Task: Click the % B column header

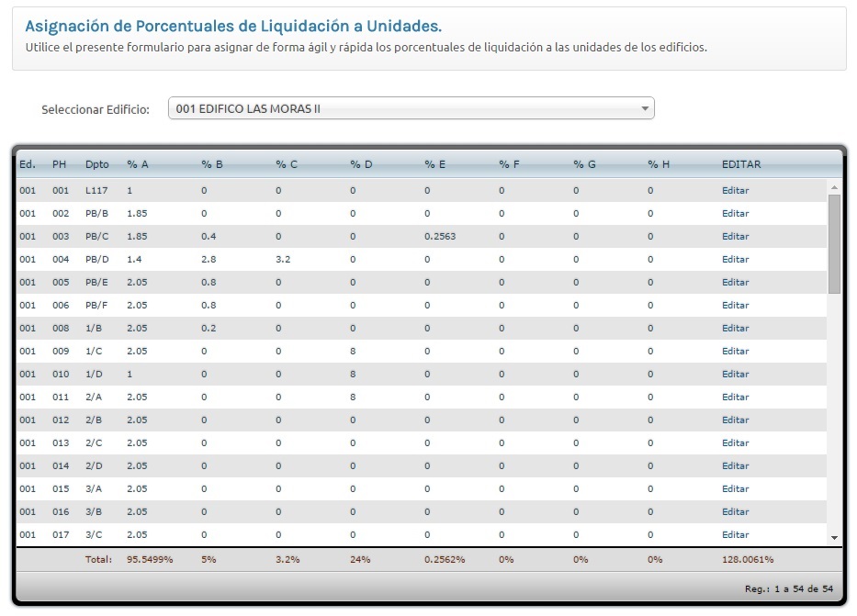Action: (211, 164)
